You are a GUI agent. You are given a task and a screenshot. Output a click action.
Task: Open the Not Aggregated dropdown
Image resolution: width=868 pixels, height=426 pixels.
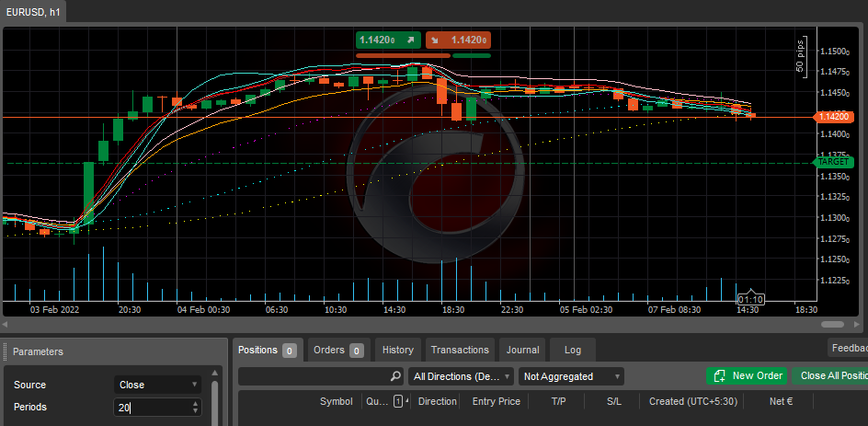(x=571, y=376)
